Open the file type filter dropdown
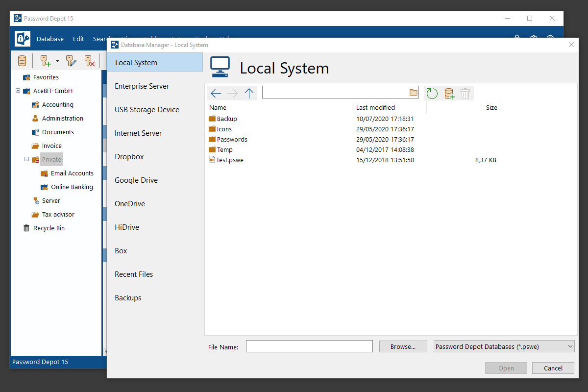Screen dimensions: 588x392 pyautogui.click(x=570, y=346)
